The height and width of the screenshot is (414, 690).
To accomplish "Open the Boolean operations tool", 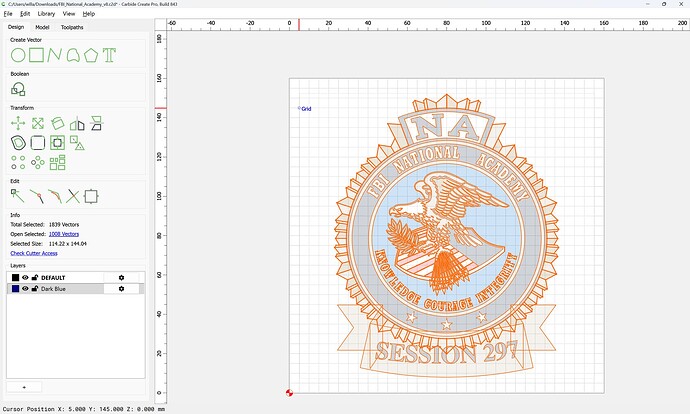I will [18, 89].
